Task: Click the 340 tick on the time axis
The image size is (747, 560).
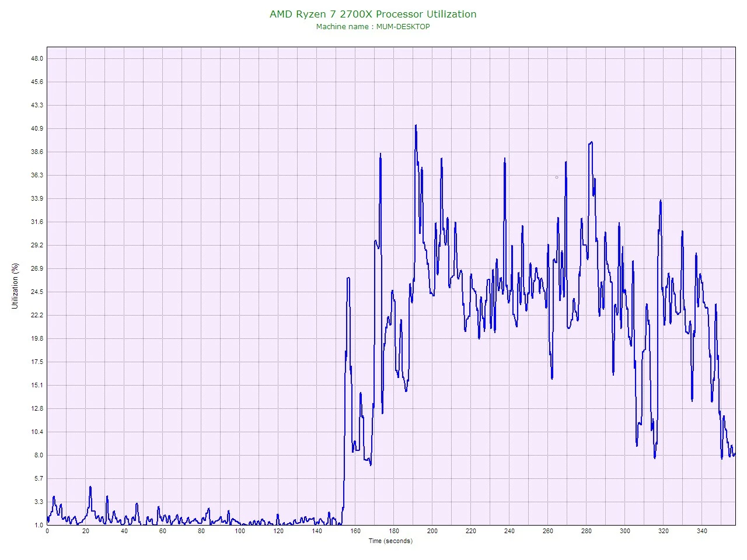Action: pyautogui.click(x=702, y=531)
